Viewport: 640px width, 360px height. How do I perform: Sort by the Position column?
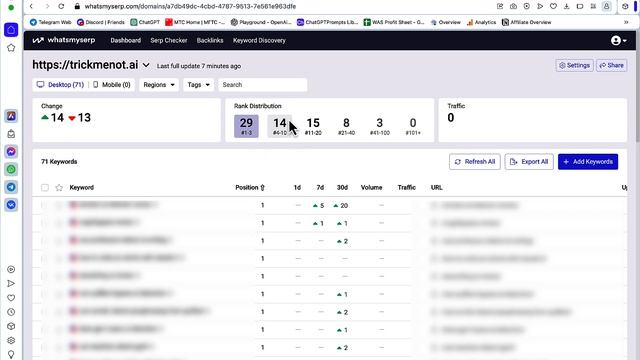click(x=250, y=187)
